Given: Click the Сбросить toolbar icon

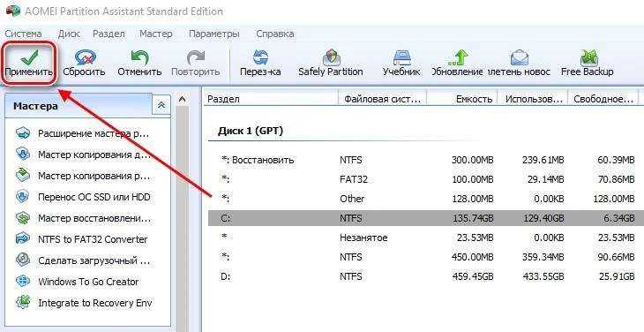Looking at the screenshot, I should point(85,57).
